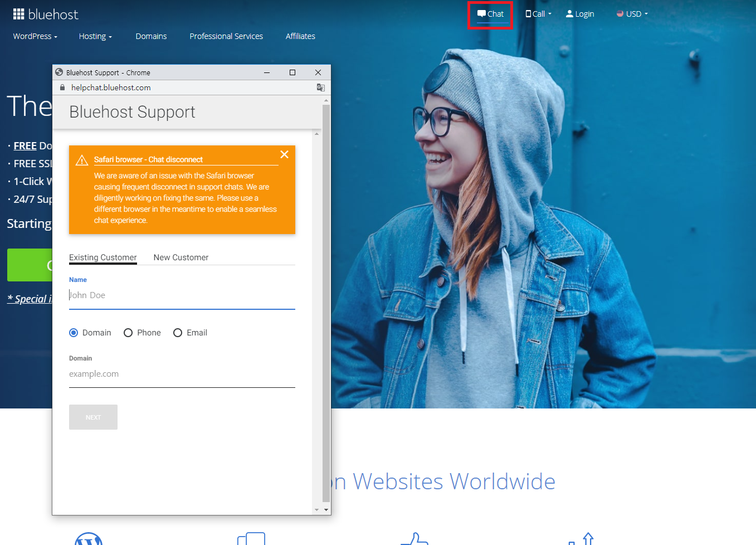Viewport: 756px width, 545px height.
Task: Switch to the New Customer tab
Action: coord(181,257)
